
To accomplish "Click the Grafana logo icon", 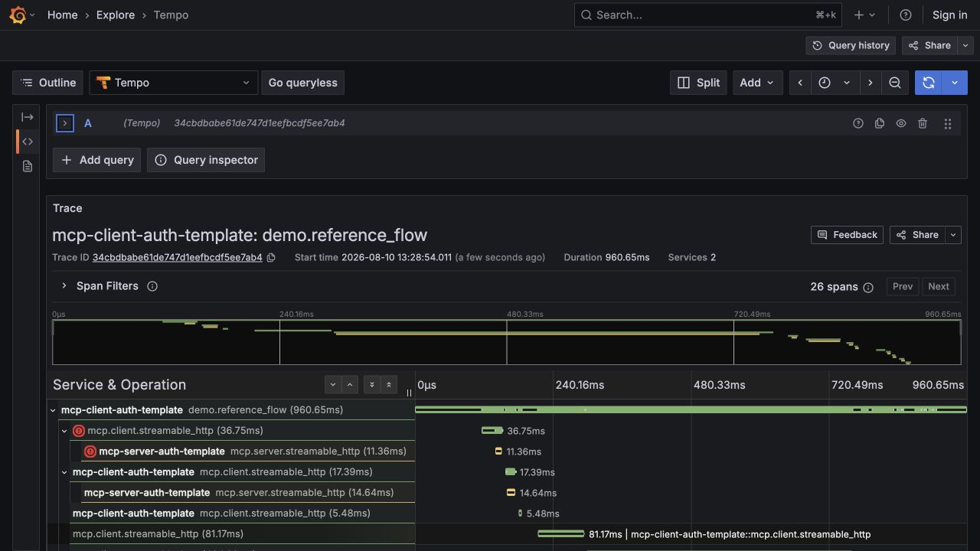I will (x=18, y=15).
